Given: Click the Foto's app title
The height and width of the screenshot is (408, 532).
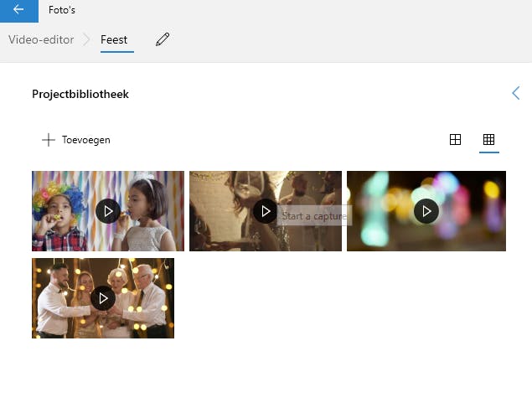Looking at the screenshot, I should pyautogui.click(x=62, y=10).
